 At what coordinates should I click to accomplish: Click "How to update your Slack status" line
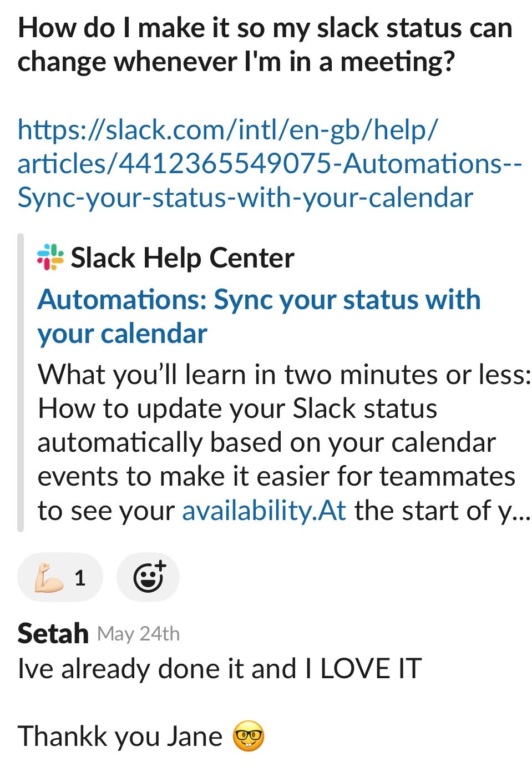[237, 408]
